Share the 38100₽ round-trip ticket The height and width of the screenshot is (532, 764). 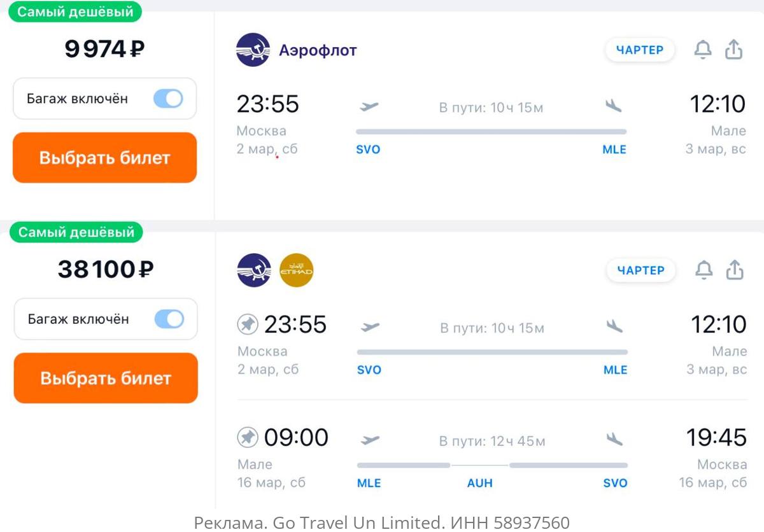tap(735, 270)
